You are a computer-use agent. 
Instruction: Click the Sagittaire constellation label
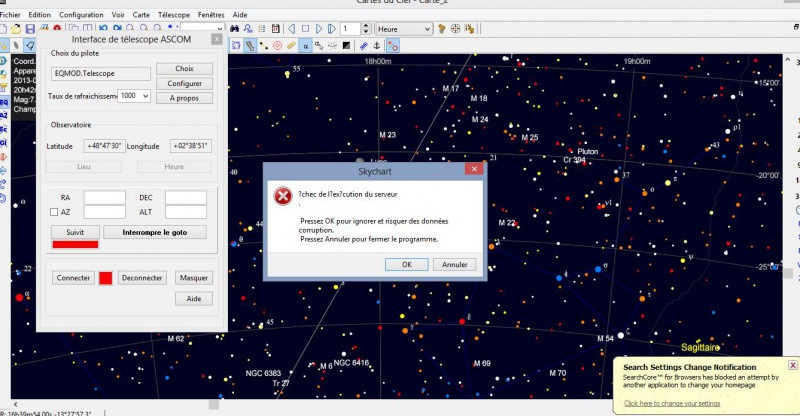coord(701,348)
